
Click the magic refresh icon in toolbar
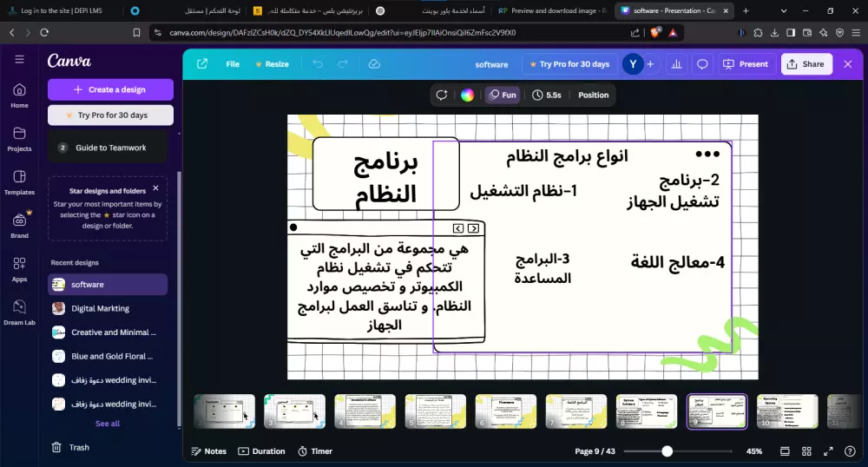click(x=441, y=95)
